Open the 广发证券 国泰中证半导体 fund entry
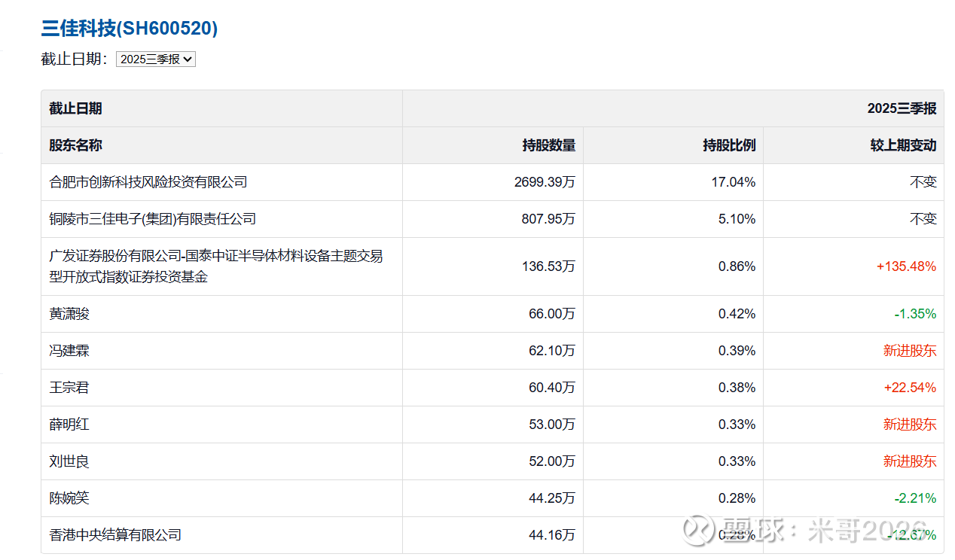Screen dimensions: 955x560 [x=216, y=266]
